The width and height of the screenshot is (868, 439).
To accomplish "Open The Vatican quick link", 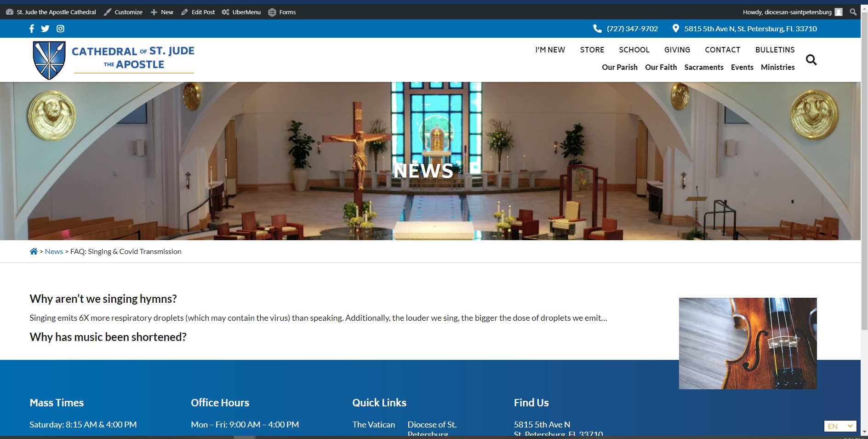I will [373, 424].
